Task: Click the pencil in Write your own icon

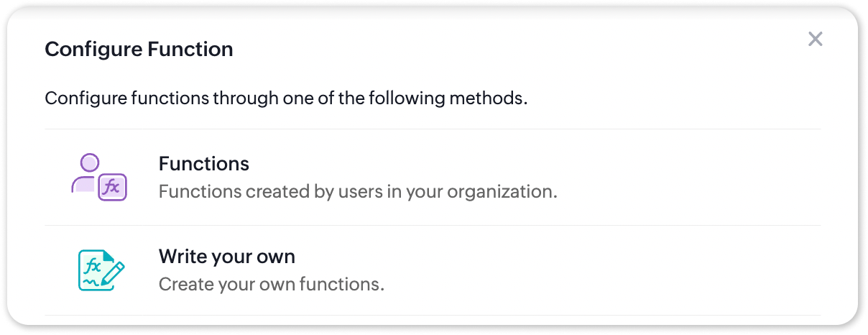Action: pyautogui.click(x=114, y=275)
